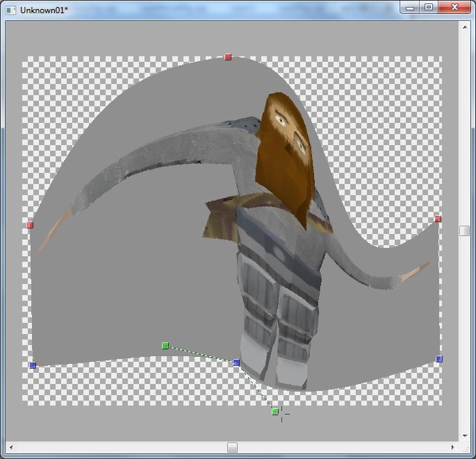Minimize the Unknown01 window
The height and width of the screenshot is (459, 476).
tap(411, 8)
